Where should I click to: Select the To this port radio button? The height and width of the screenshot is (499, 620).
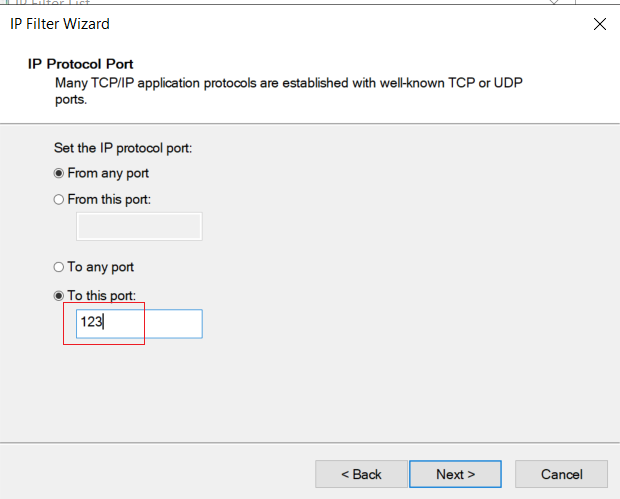(59, 295)
